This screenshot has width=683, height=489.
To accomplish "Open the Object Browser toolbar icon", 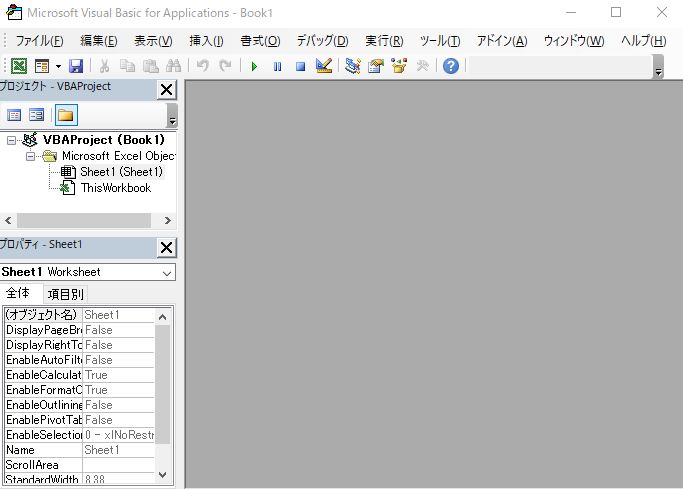I will (399, 66).
